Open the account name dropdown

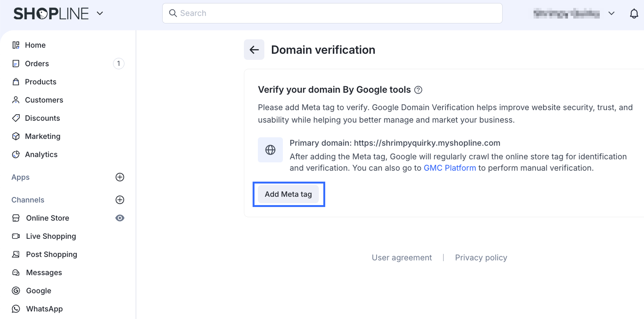(611, 14)
